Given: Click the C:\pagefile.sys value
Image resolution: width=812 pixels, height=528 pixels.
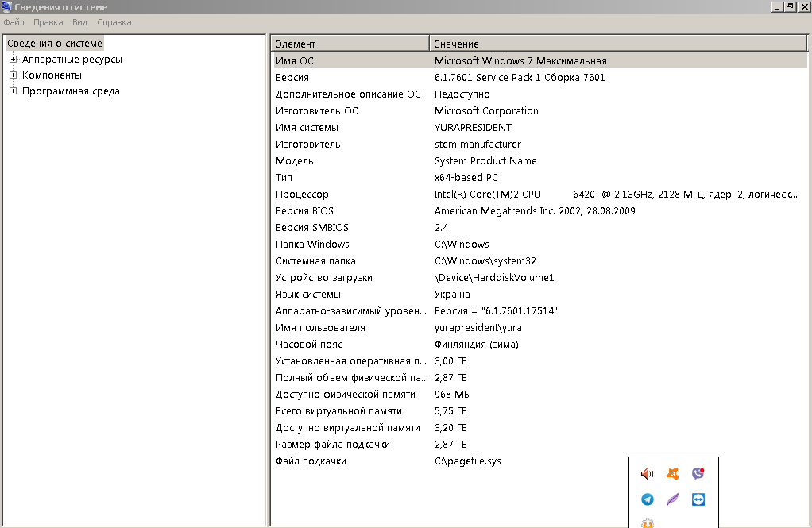Looking at the screenshot, I should click(x=468, y=461).
